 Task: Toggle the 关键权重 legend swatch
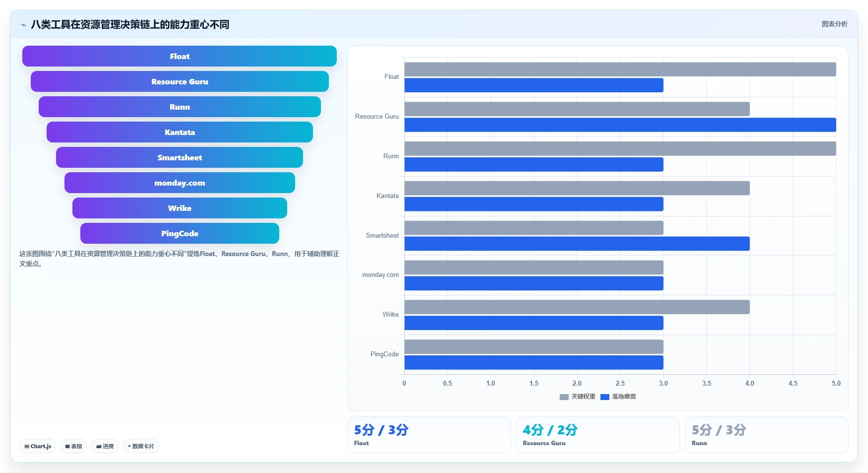pyautogui.click(x=564, y=397)
